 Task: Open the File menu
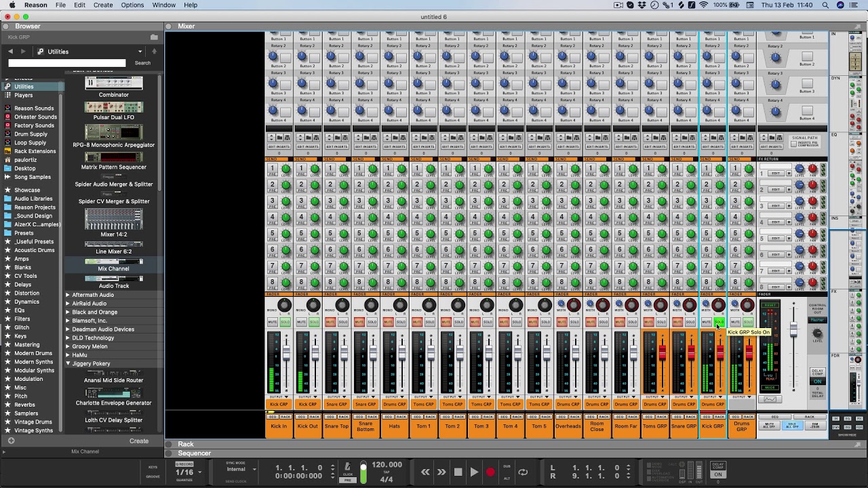60,5
